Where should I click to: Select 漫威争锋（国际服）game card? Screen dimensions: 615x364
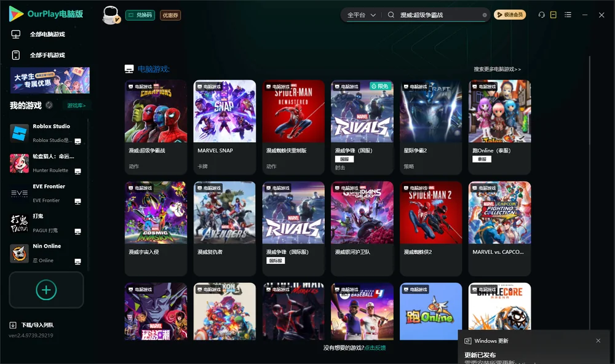tap(293, 228)
